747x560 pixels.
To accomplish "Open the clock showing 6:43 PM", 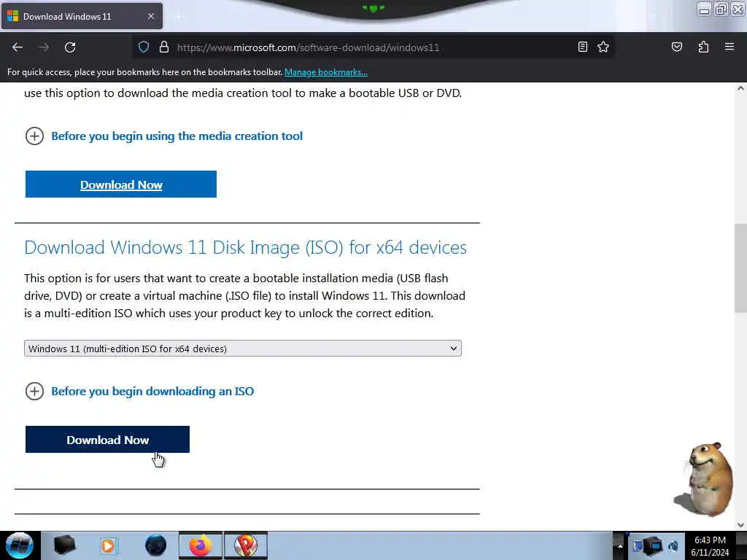I will tap(710, 545).
